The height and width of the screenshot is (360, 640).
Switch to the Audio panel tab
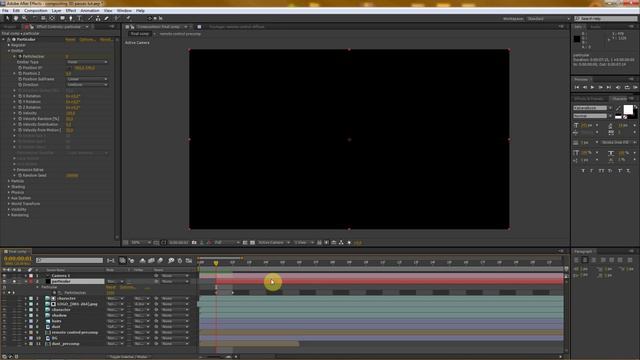[596, 27]
